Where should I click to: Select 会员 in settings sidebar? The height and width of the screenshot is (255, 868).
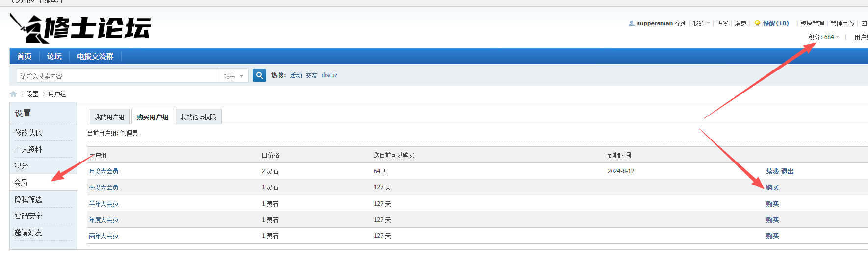click(x=21, y=183)
